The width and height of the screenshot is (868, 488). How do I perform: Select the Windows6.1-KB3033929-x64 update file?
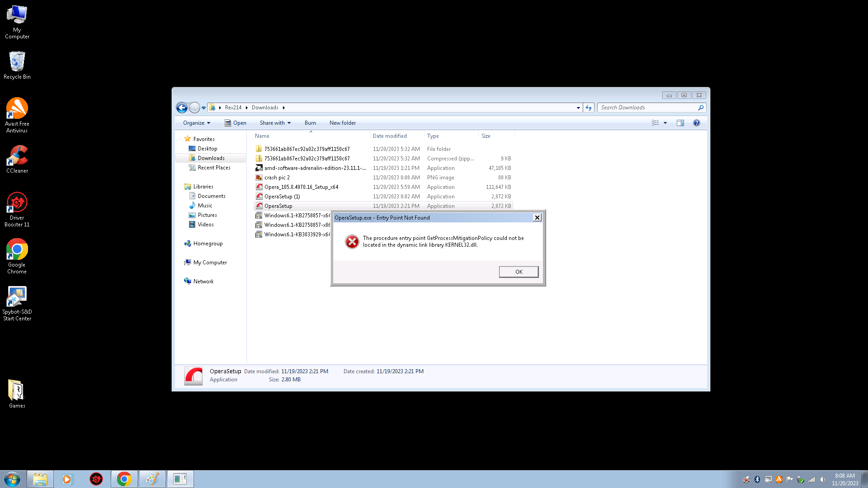pyautogui.click(x=293, y=235)
